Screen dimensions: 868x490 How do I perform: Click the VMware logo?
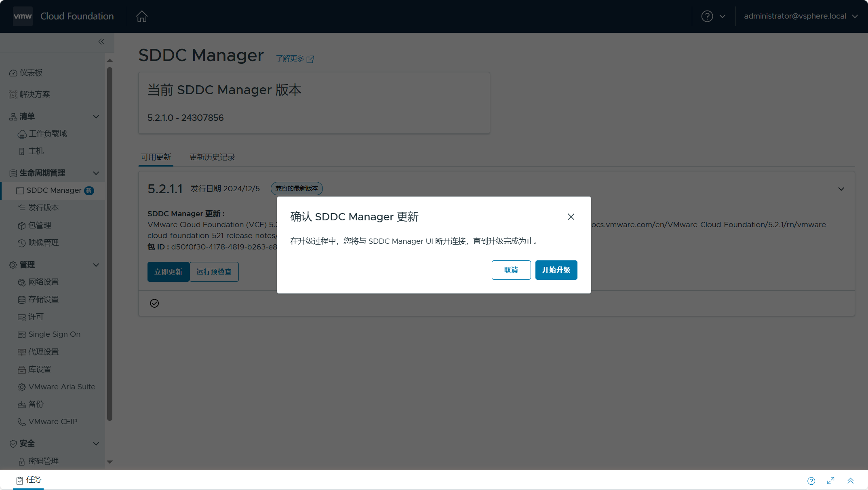pyautogui.click(x=23, y=16)
